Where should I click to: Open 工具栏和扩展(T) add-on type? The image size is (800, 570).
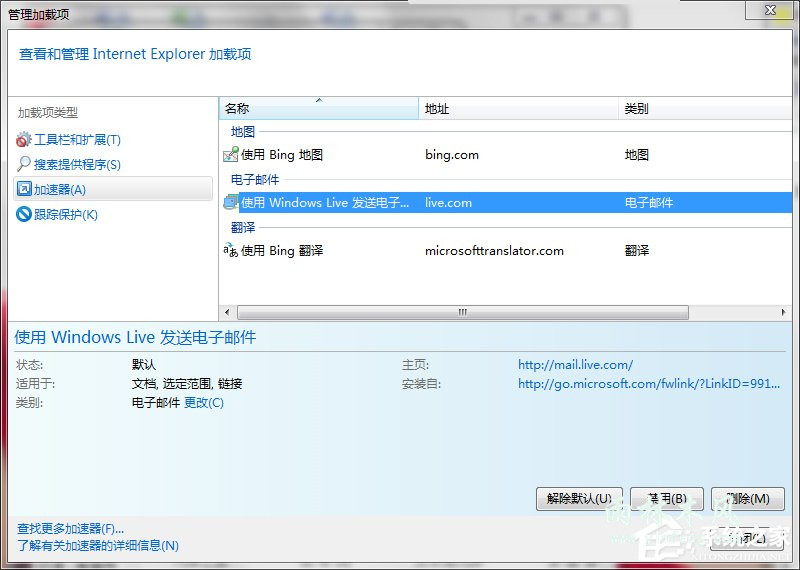tap(77, 140)
